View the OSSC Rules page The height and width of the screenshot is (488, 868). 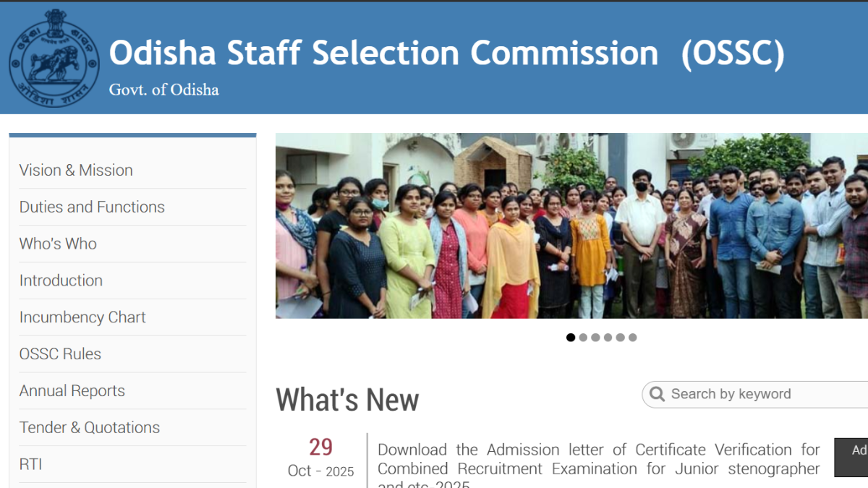coord(60,354)
